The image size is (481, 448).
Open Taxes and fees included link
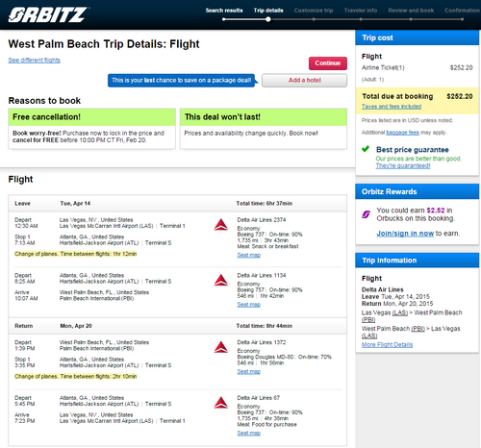pyautogui.click(x=392, y=107)
